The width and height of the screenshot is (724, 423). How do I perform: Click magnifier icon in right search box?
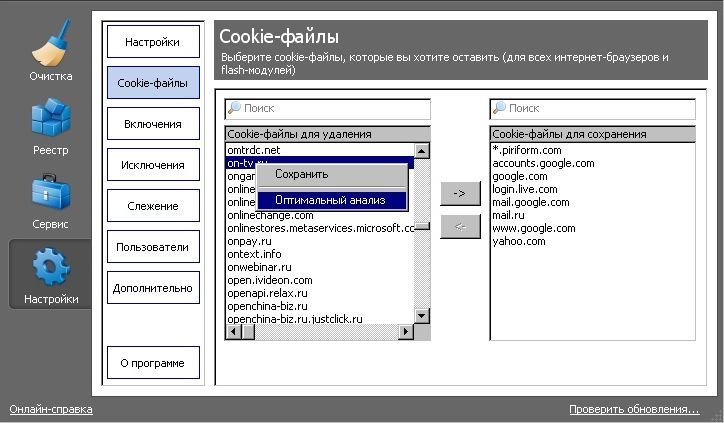[x=499, y=108]
